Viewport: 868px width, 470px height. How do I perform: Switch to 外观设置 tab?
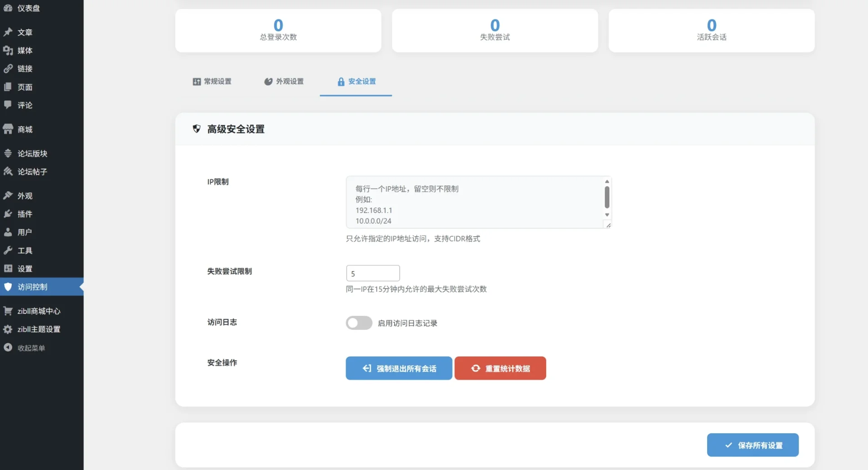284,81
